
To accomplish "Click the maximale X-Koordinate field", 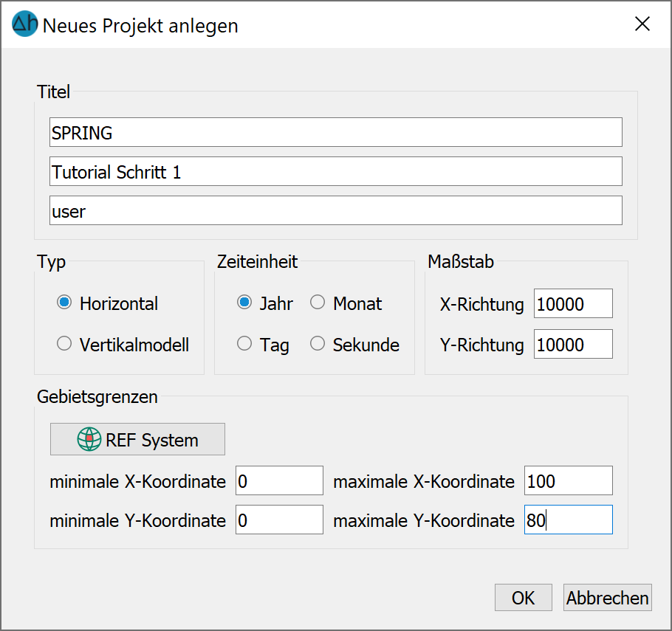I will (x=569, y=480).
